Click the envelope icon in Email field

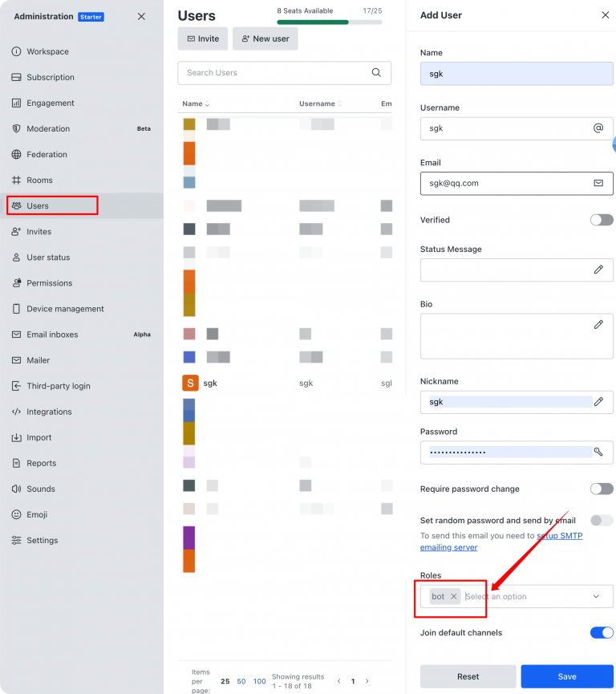[x=598, y=183]
